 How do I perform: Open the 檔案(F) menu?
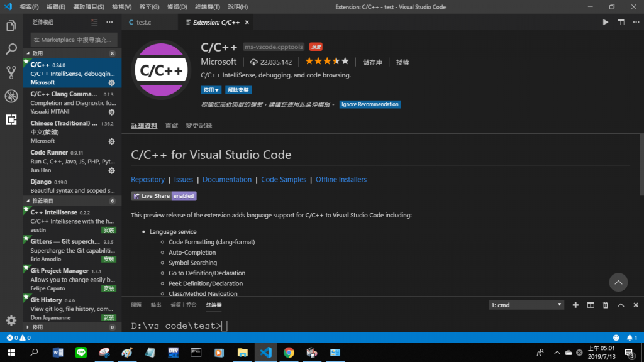tap(29, 7)
